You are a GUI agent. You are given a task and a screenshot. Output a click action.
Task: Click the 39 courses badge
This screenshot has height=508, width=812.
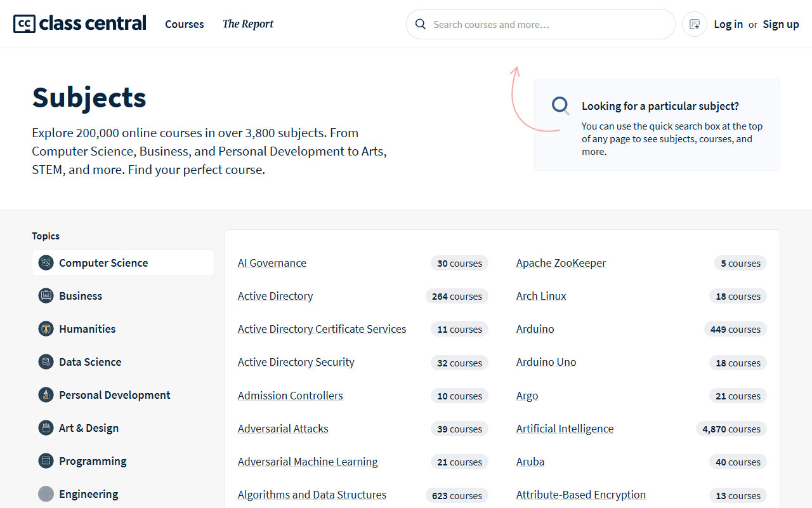[459, 429]
